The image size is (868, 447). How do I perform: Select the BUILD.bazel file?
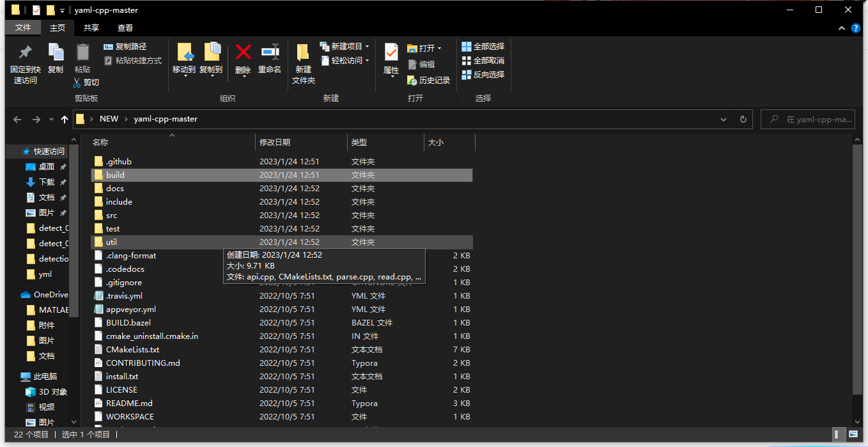tap(282, 323)
